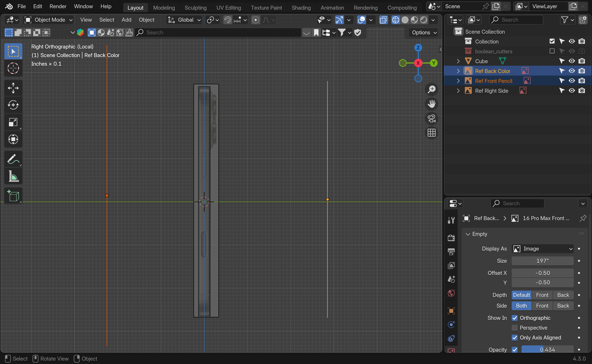Click the green Y axis gizmo ball
The height and width of the screenshot is (364, 592).
click(x=434, y=63)
